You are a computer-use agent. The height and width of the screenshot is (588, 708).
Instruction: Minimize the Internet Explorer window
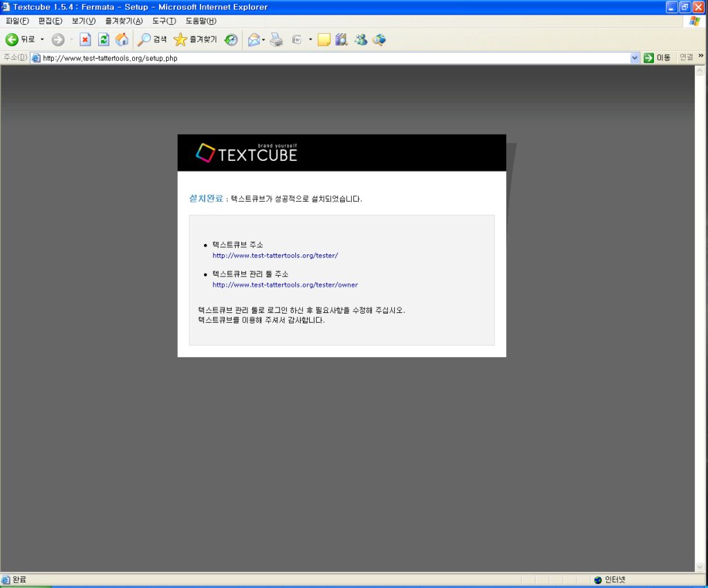tap(672, 7)
